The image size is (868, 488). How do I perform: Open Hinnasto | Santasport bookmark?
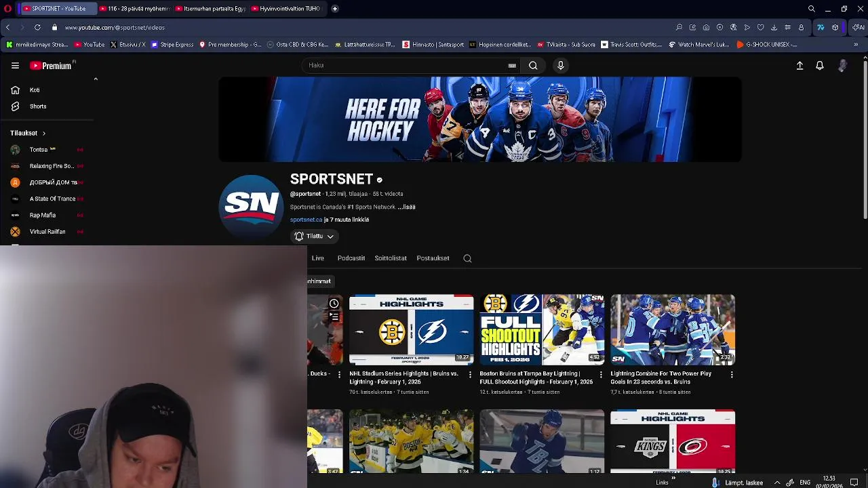click(x=433, y=45)
